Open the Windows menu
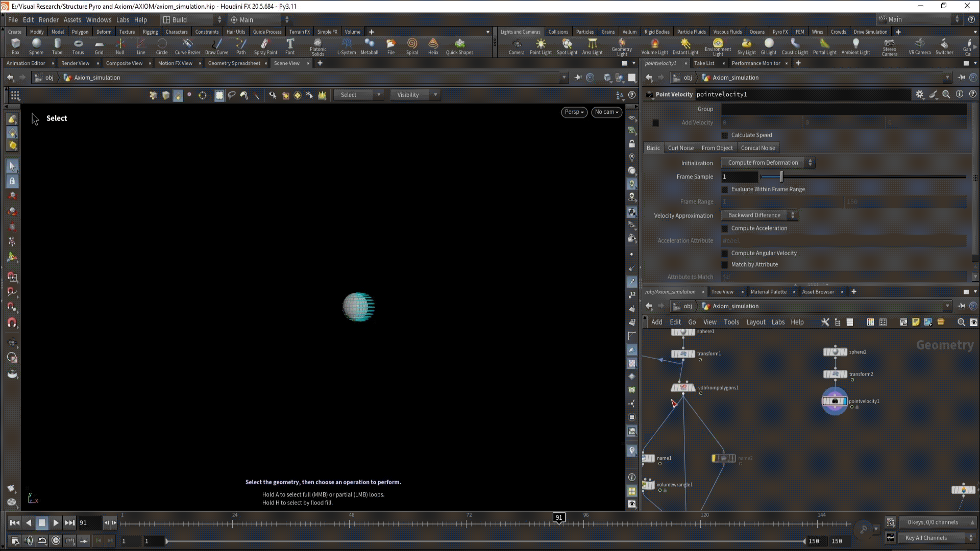Screen dimensions: 980x551 99,20
